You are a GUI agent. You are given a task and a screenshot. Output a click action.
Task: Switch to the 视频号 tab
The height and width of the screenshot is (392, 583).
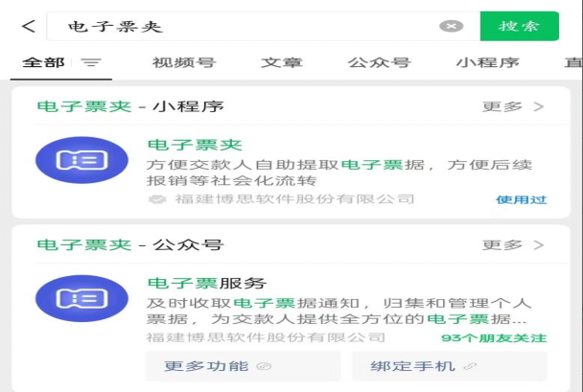click(x=183, y=62)
